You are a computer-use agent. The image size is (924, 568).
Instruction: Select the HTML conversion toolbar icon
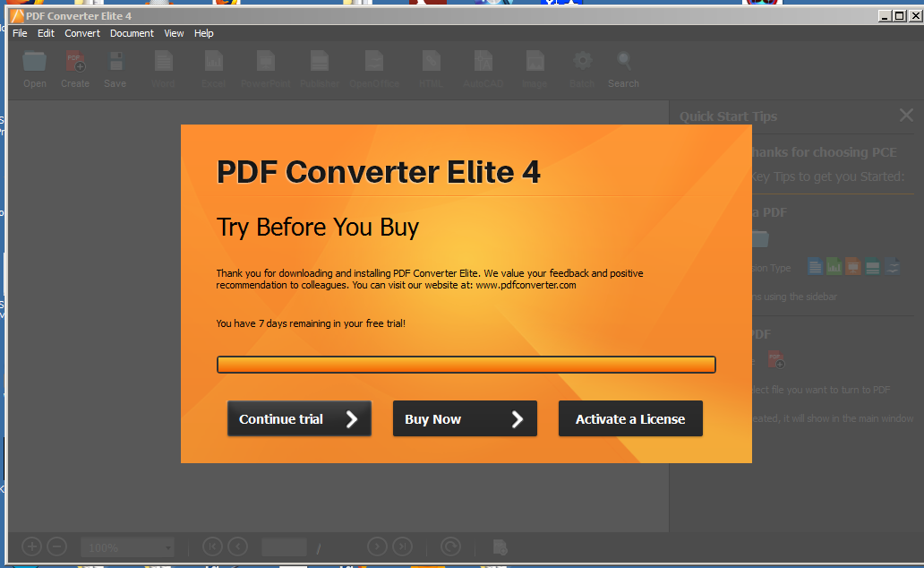coord(431,61)
